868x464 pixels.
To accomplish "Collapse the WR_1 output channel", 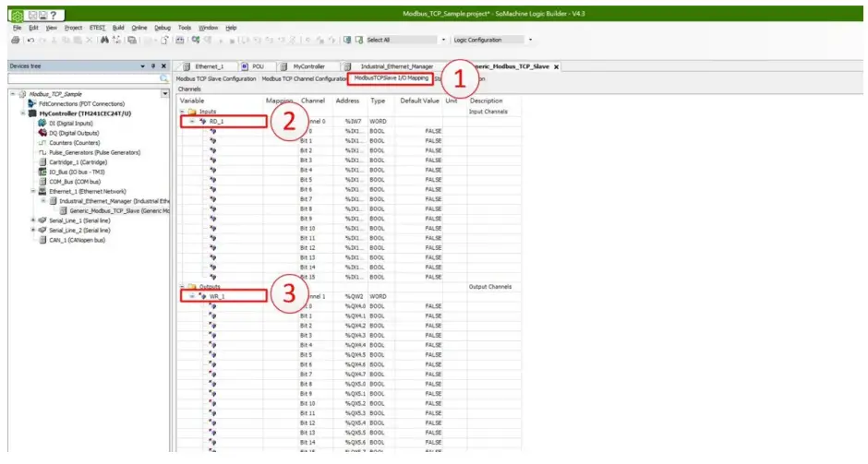I will pos(192,296).
